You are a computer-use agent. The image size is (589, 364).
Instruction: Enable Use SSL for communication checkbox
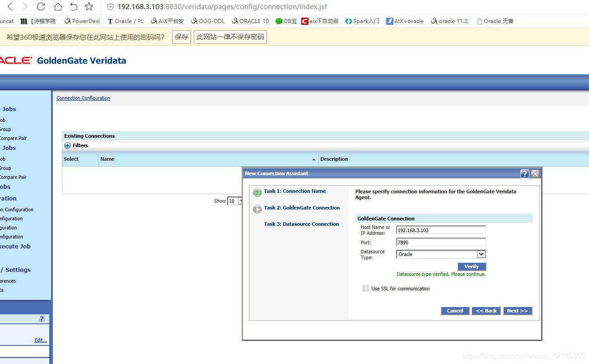365,288
